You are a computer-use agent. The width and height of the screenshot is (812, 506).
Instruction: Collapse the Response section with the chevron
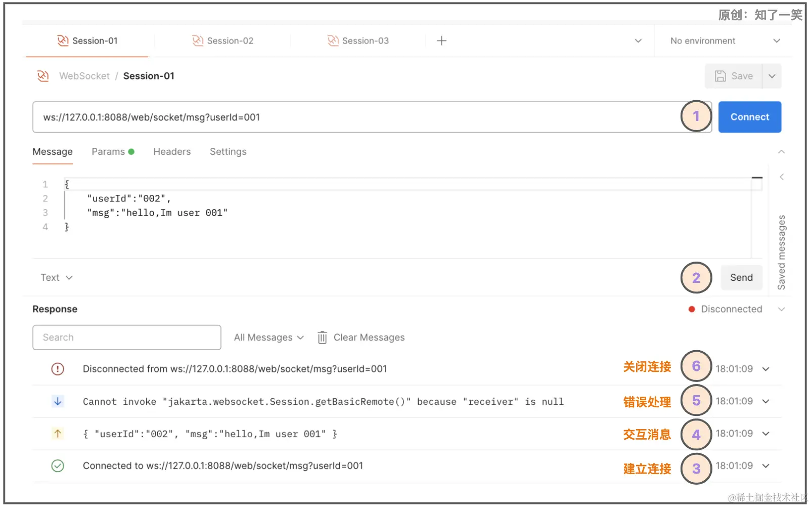click(x=781, y=309)
